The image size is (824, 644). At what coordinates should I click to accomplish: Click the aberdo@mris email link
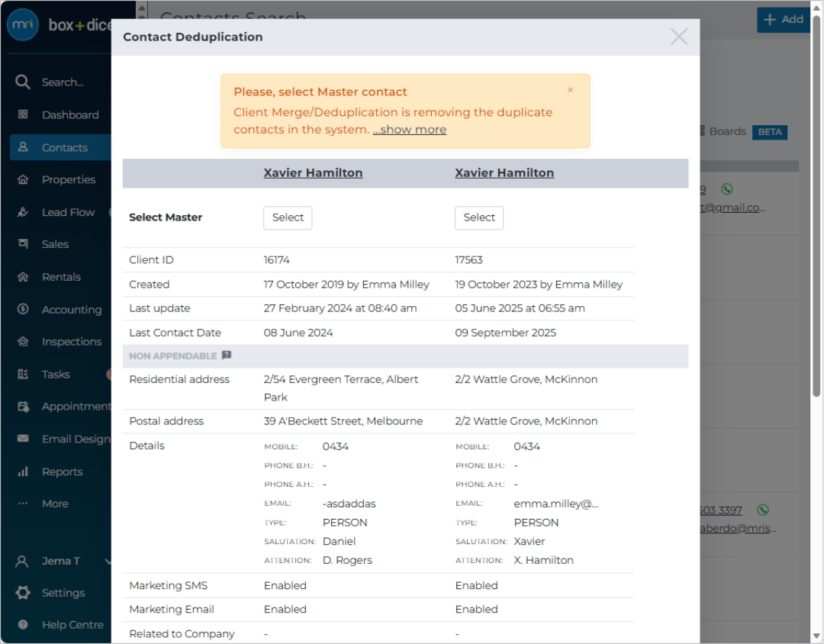738,528
